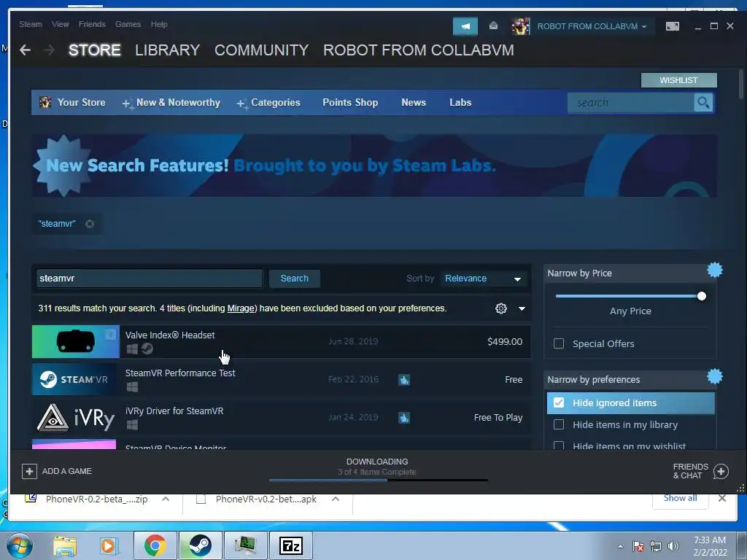The image size is (747, 560).
Task: Open the View menu
Action: [x=61, y=24]
